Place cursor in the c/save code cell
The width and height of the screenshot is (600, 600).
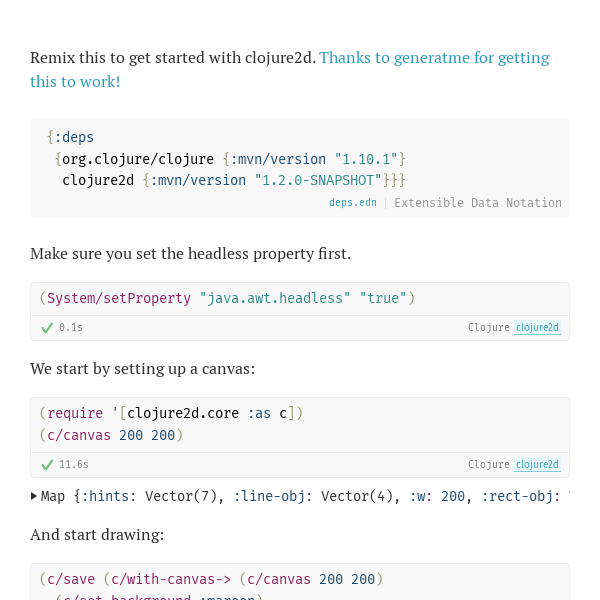click(211, 579)
